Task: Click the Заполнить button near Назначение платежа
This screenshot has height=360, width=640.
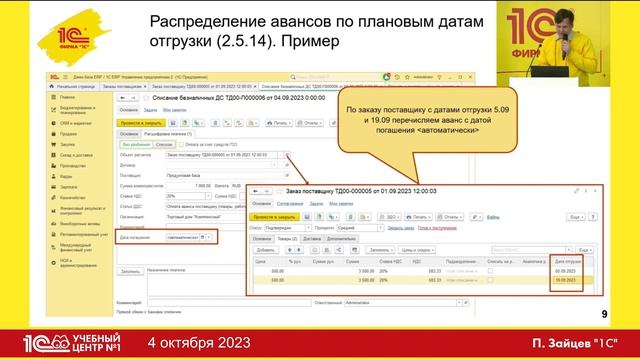Action: click(x=130, y=271)
